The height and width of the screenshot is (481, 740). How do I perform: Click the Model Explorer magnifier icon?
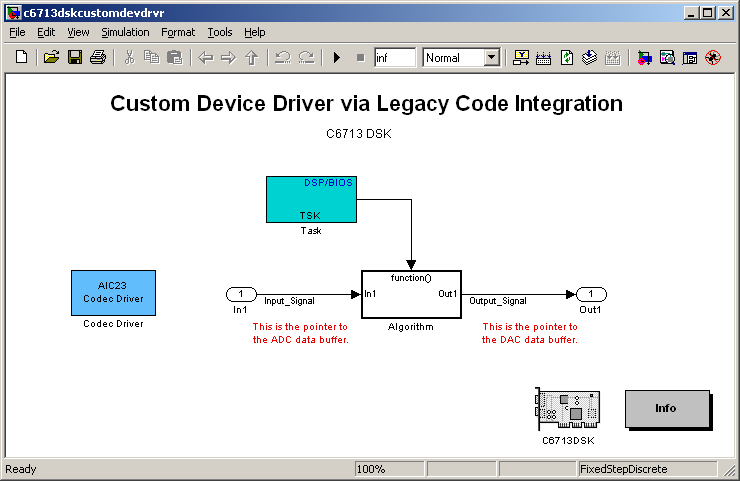[x=667, y=58]
